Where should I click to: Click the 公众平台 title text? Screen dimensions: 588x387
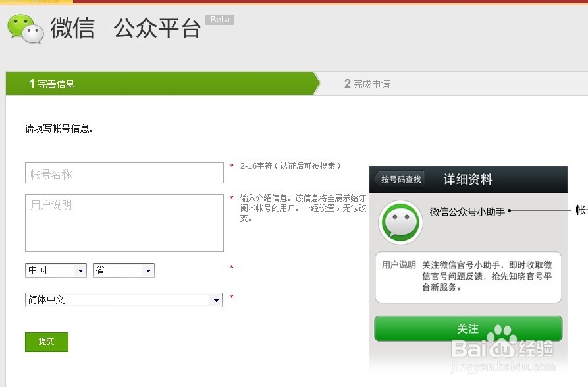tap(157, 28)
